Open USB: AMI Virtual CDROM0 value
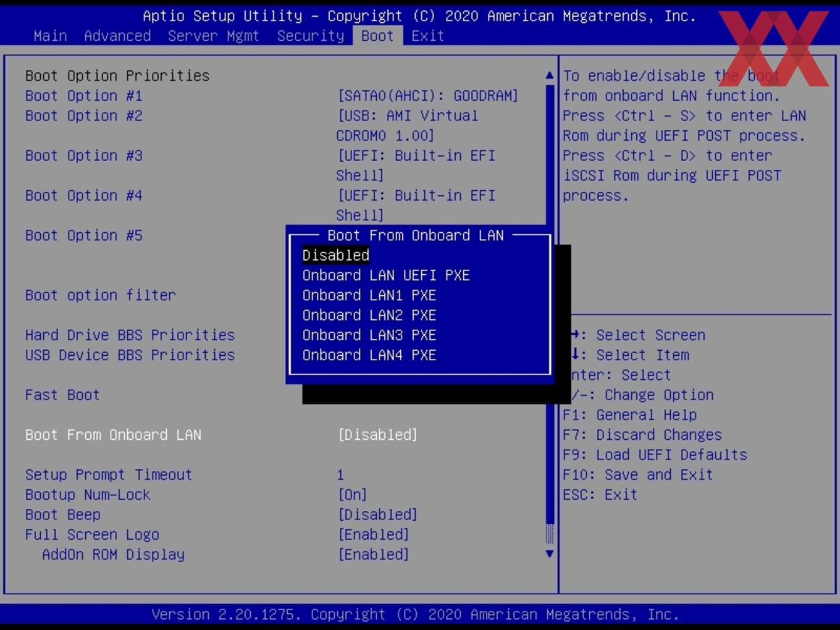Image resolution: width=840 pixels, height=630 pixels. 408,125
